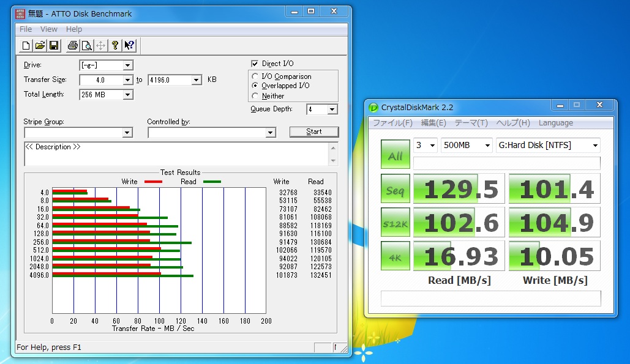The height and width of the screenshot is (364, 630).
Task: Open Print Preview from the toolbar
Action: click(87, 45)
